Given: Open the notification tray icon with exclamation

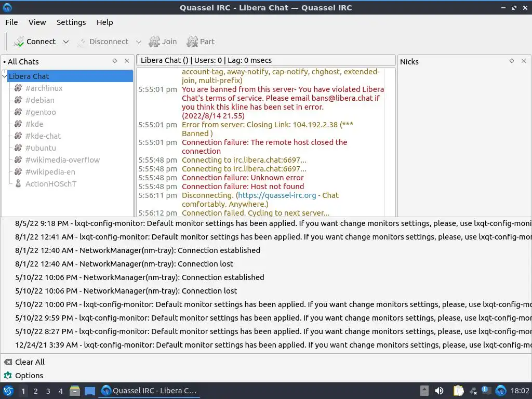Looking at the screenshot, I should click(x=486, y=391).
